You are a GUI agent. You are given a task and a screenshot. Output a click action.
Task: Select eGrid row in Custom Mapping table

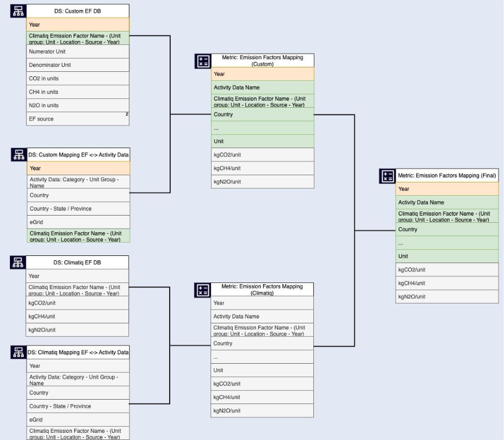click(78, 222)
